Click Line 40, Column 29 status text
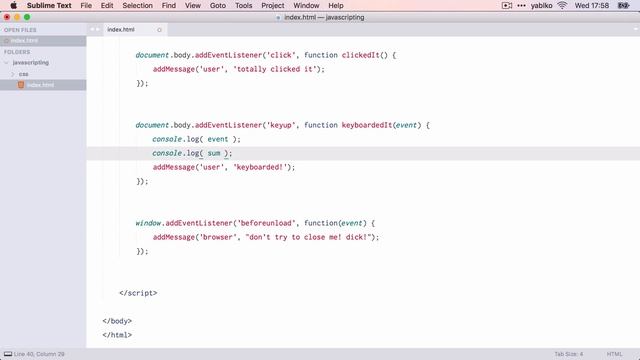This screenshot has height=360, width=640. (x=39, y=354)
